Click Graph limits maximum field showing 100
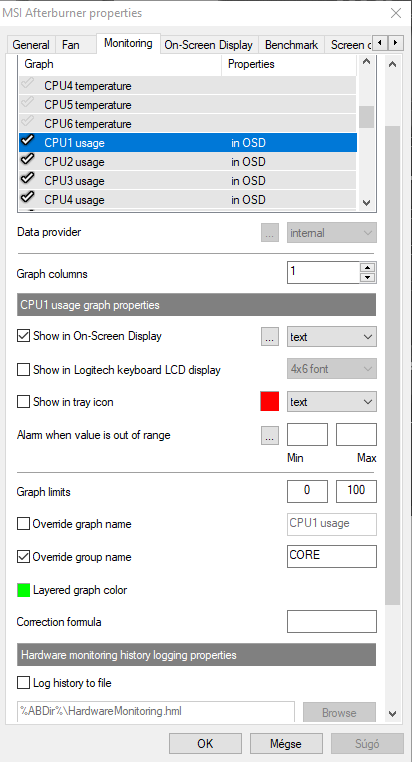Viewport: 412px width, 762px height. [x=356, y=491]
